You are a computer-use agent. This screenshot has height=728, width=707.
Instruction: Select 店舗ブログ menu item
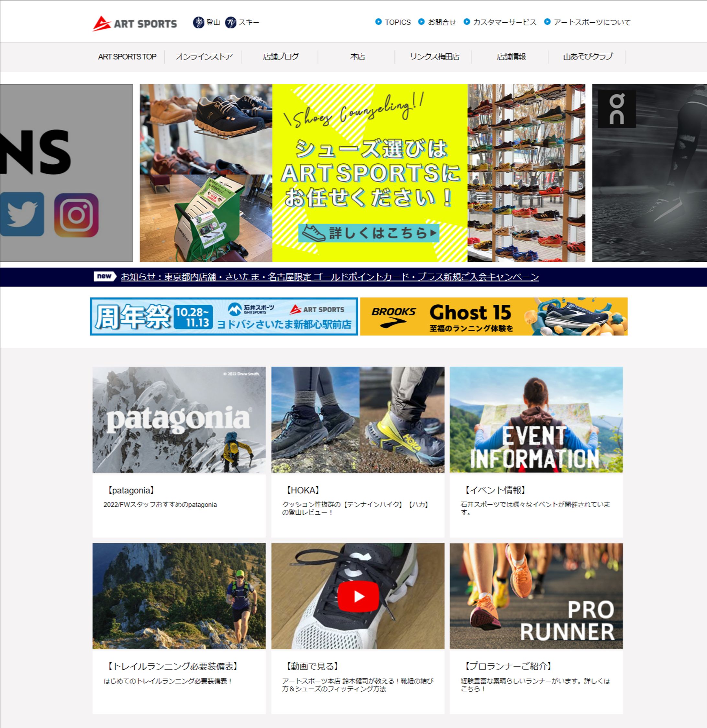280,57
